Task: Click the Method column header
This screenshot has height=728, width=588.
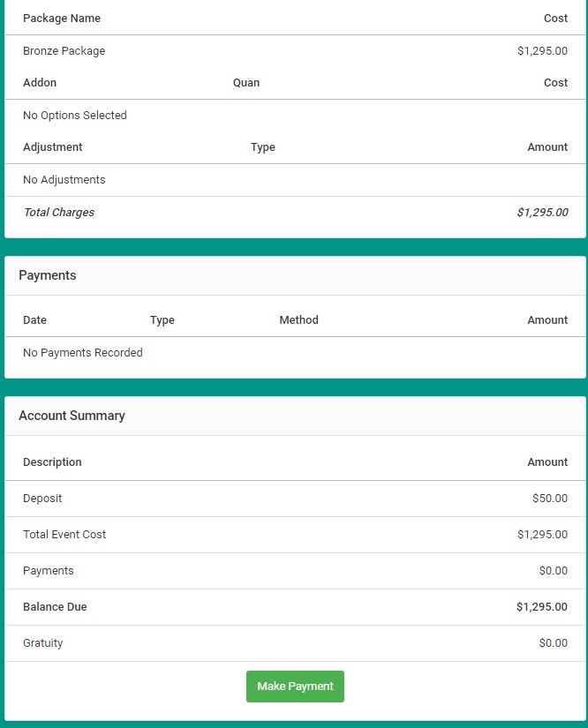Action: coord(298,319)
